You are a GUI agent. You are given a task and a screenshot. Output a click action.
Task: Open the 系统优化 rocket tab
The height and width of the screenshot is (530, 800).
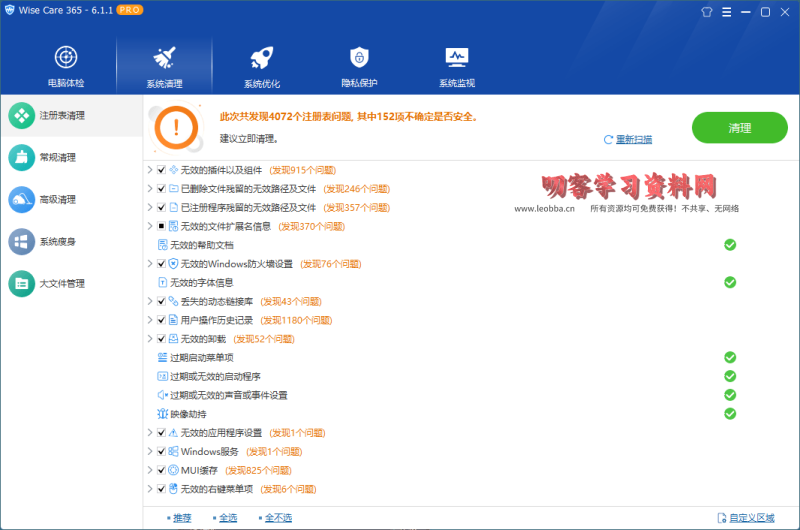pos(262,66)
